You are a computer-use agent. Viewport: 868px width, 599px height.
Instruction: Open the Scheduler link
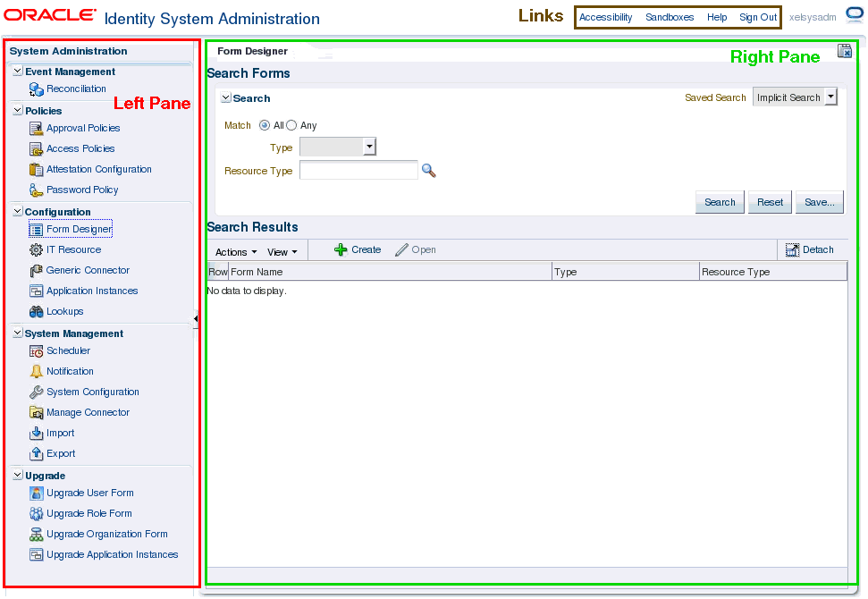tap(68, 350)
